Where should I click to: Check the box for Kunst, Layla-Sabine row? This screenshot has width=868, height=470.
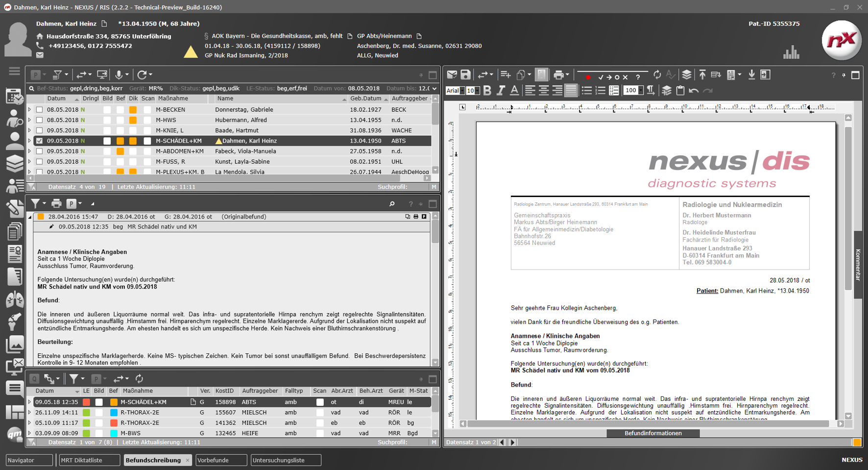[x=40, y=162]
